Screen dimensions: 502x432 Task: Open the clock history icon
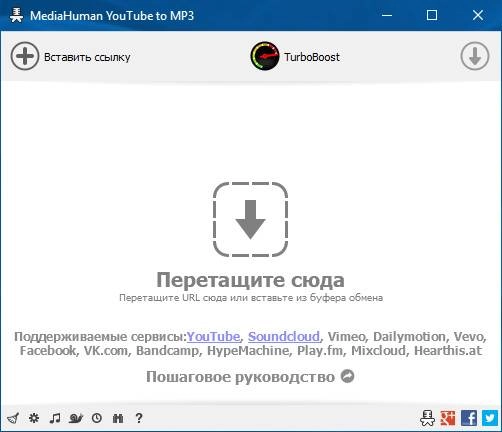point(97,418)
